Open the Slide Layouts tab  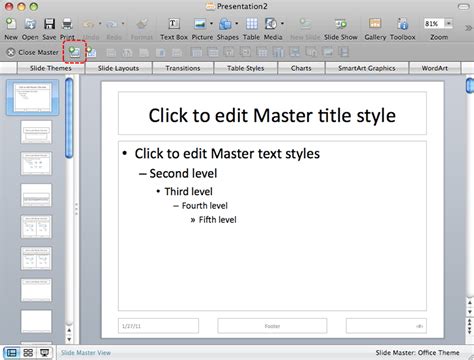tap(118, 68)
